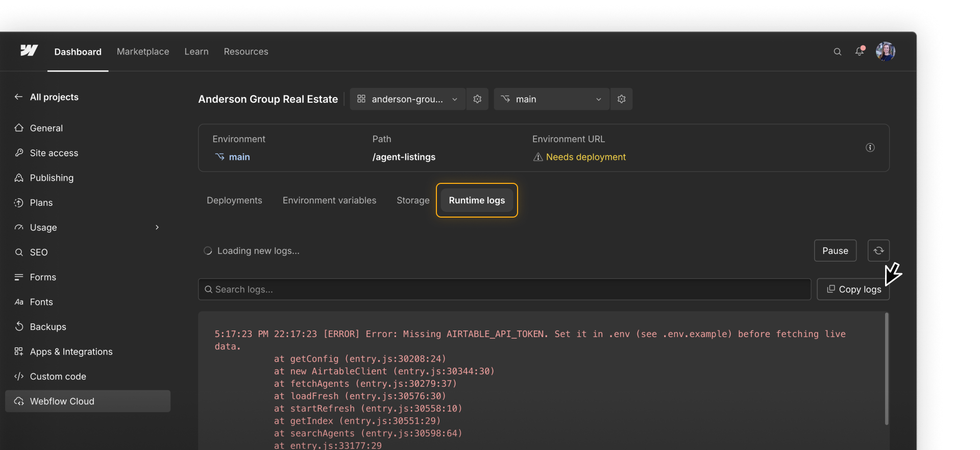Switch to the Environment variables tab
Viewport: 980px width, 450px height.
pos(329,200)
